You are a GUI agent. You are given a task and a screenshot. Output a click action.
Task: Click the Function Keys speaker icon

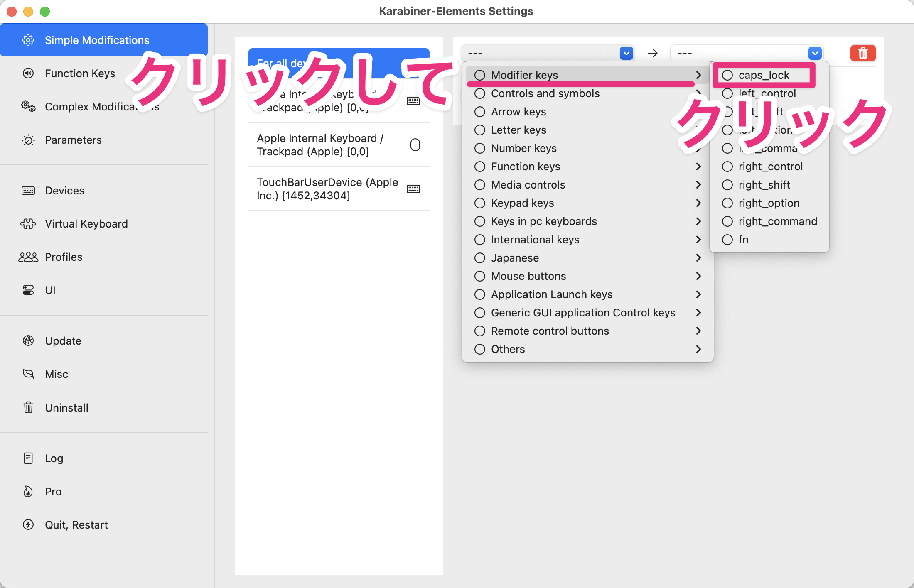click(28, 73)
